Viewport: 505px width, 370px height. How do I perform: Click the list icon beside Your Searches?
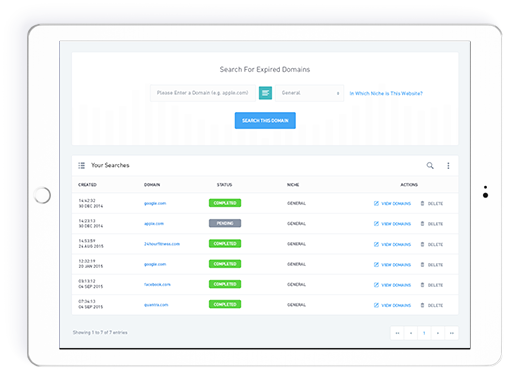tap(81, 165)
